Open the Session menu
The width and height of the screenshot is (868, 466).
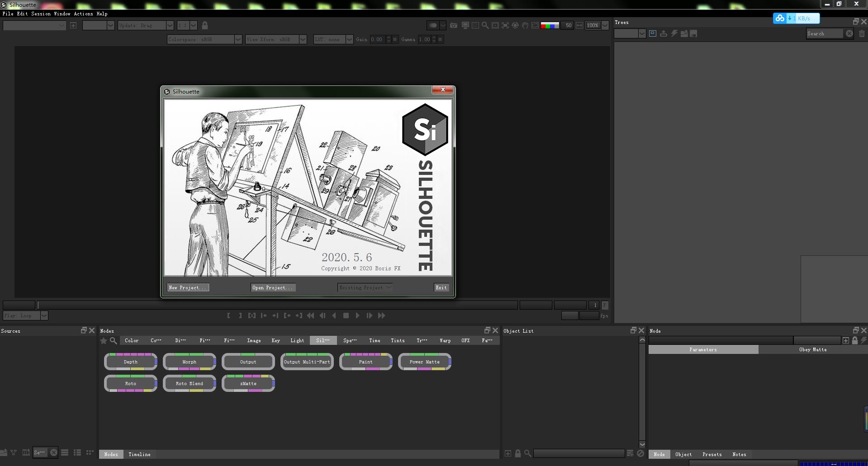41,14
